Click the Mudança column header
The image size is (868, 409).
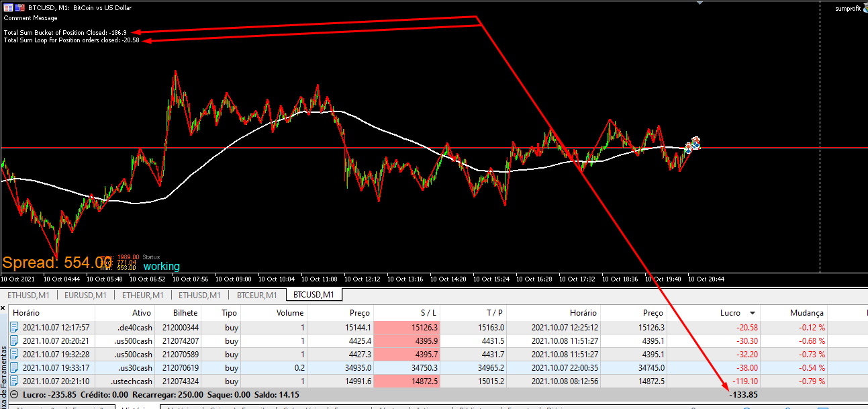[x=794, y=313]
